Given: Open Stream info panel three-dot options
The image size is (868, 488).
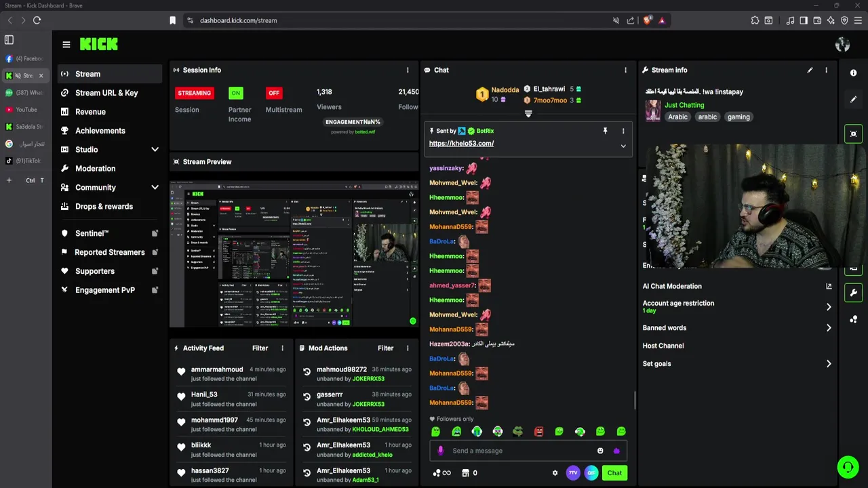Looking at the screenshot, I should click(826, 70).
